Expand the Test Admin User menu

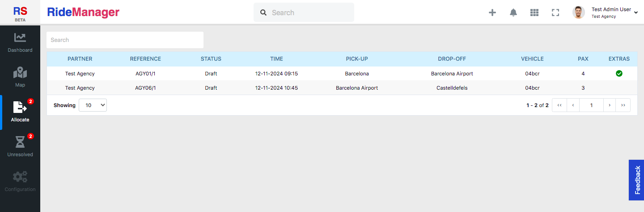coord(611,12)
